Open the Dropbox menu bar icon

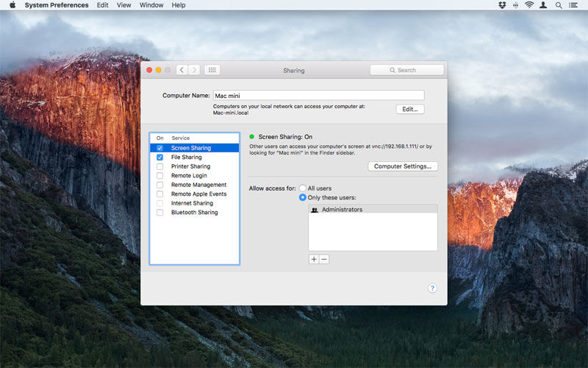(502, 5)
